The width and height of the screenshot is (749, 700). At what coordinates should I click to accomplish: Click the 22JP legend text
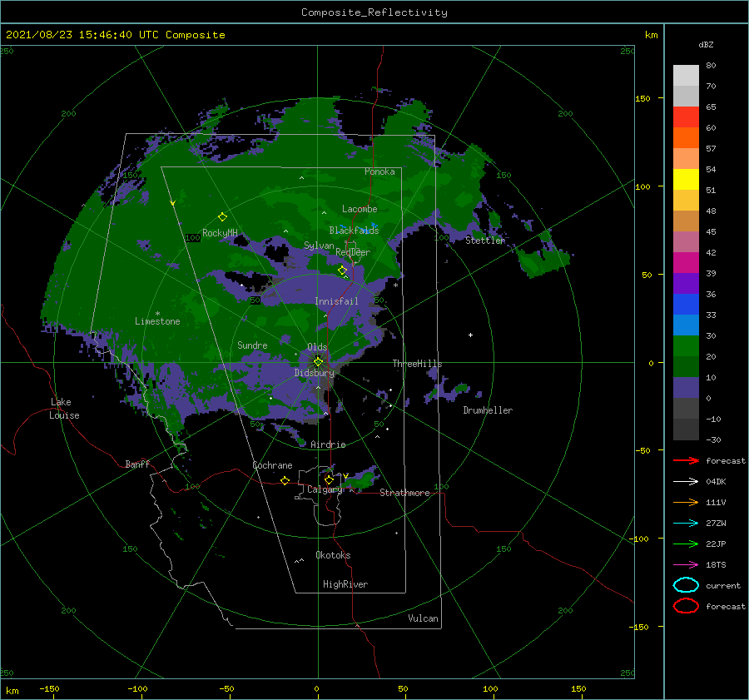pyautogui.click(x=716, y=544)
